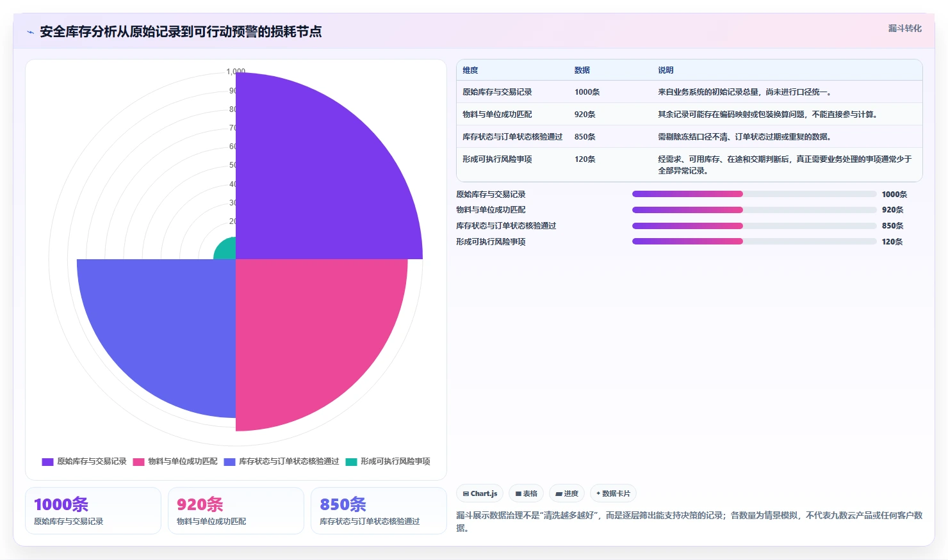Click the footnote starting 漏斗展示数据治理不是
This screenshot has width=948, height=560.
[x=689, y=522]
